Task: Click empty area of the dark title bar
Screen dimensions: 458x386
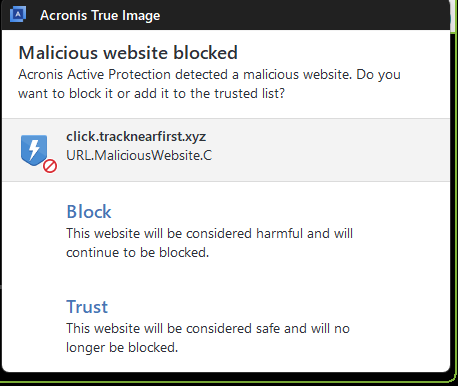Action: [300, 15]
